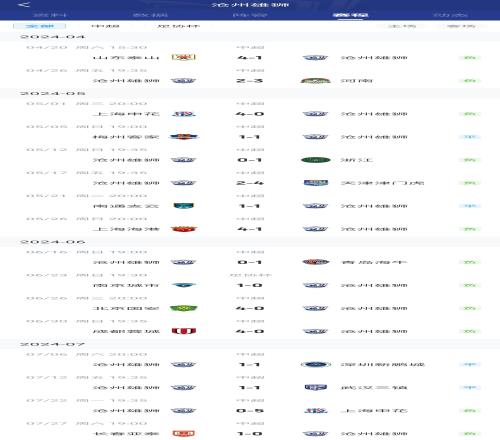Open the 1-0 score of 南京城市 match

(x=250, y=285)
